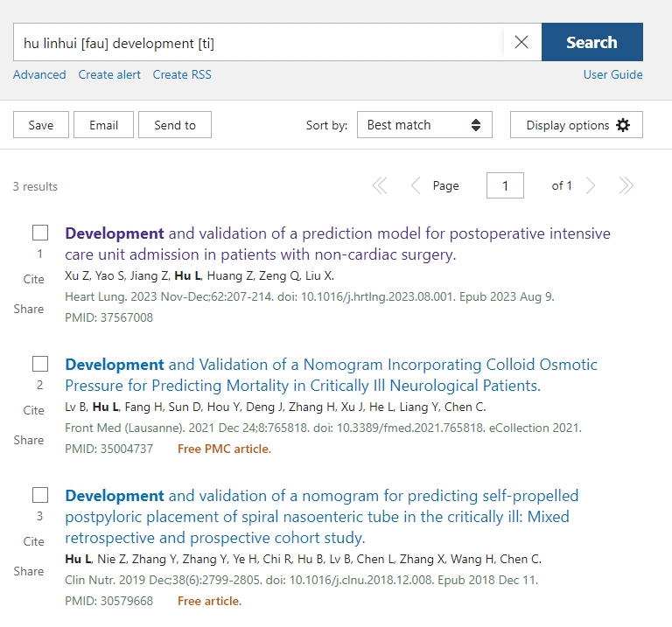Viewport: 672px width, 627px height.
Task: Click the page number input box
Action: point(505,185)
